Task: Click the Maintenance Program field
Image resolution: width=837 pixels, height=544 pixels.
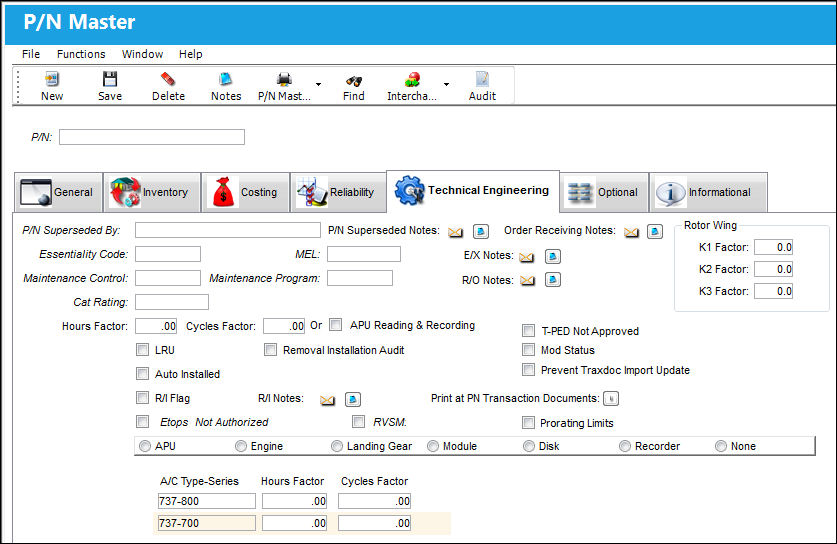Action: point(360,278)
